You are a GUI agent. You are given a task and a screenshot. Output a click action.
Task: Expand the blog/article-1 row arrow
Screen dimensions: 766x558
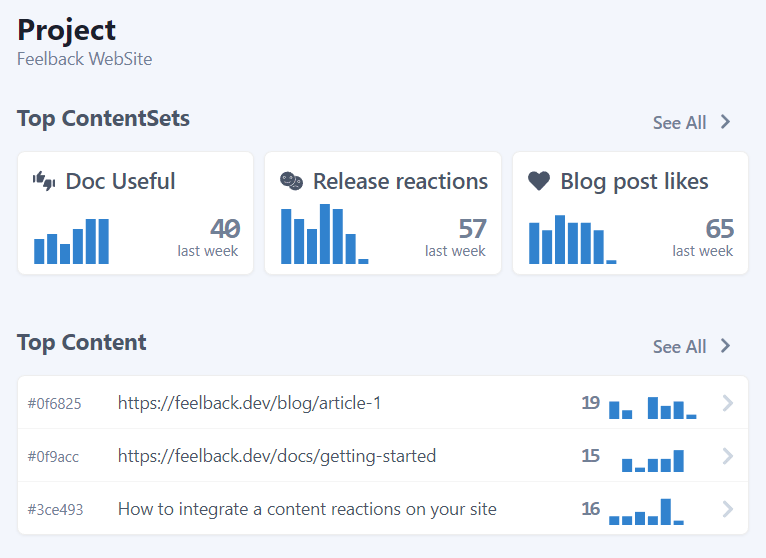727,403
